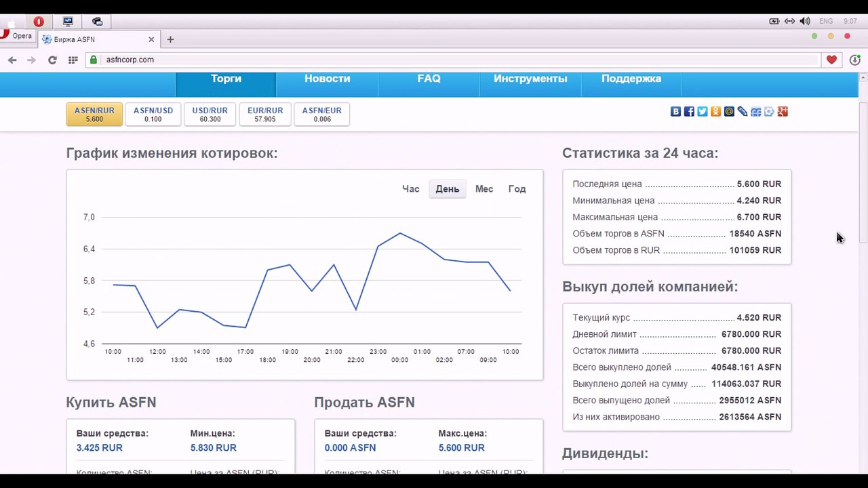Select the EUR/RUR currency pair
The height and width of the screenshot is (488, 868).
265,115
